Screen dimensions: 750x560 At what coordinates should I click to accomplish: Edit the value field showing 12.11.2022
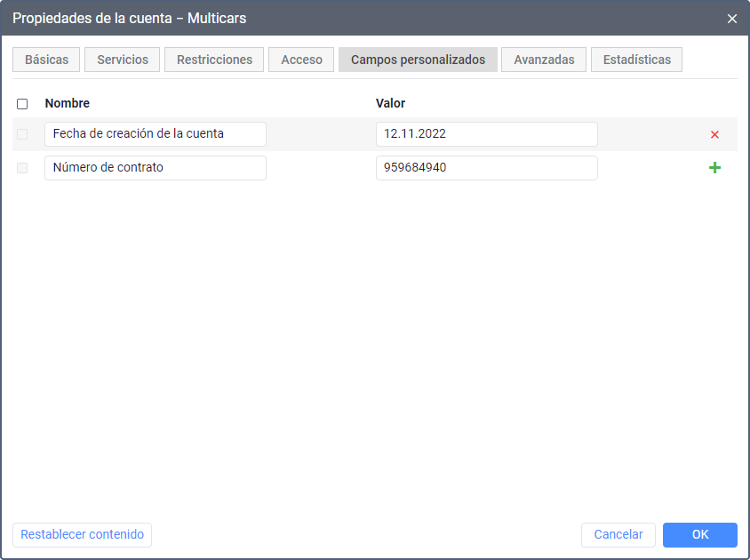click(487, 134)
